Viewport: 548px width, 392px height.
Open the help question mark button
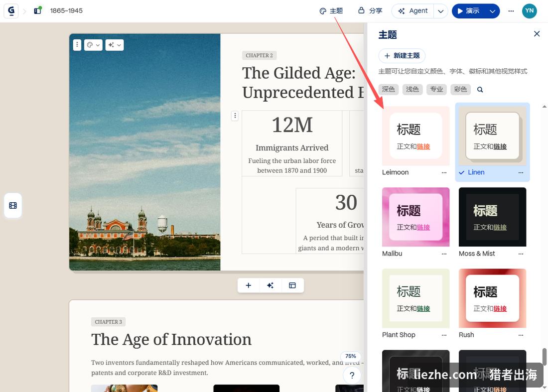(352, 376)
